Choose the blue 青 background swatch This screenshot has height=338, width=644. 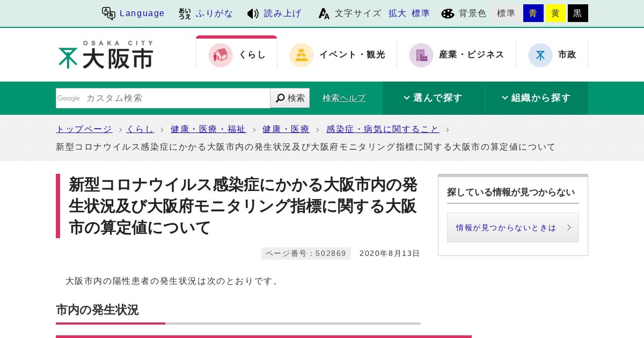[x=533, y=13]
